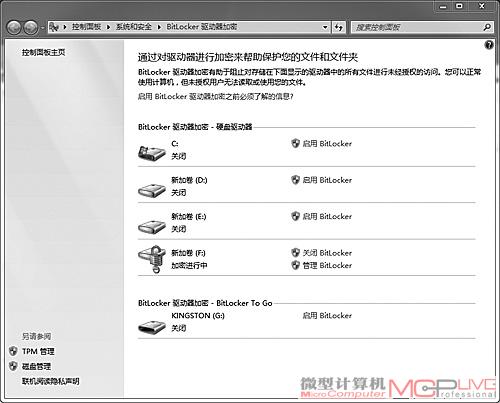This screenshot has height=403, width=500.
Task: Open 控制面板主页 in the sidebar
Action: [x=43, y=52]
